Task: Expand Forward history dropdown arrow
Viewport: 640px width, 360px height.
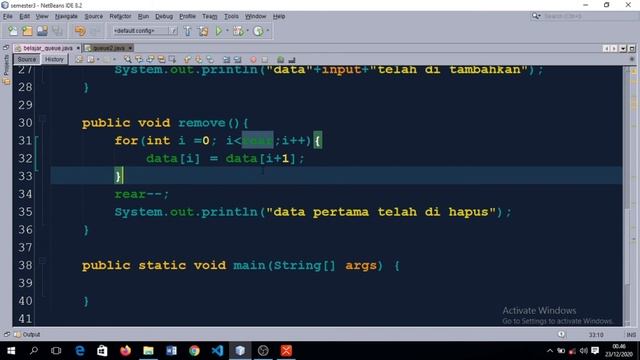Action: [114, 60]
